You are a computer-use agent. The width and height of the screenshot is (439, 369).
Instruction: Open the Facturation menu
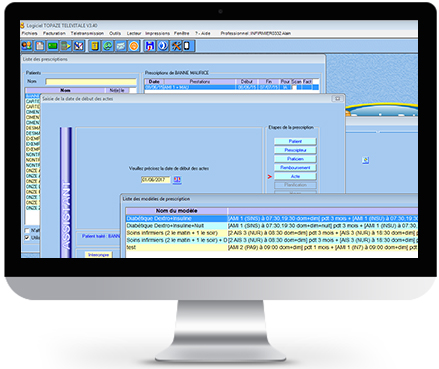[x=54, y=33]
